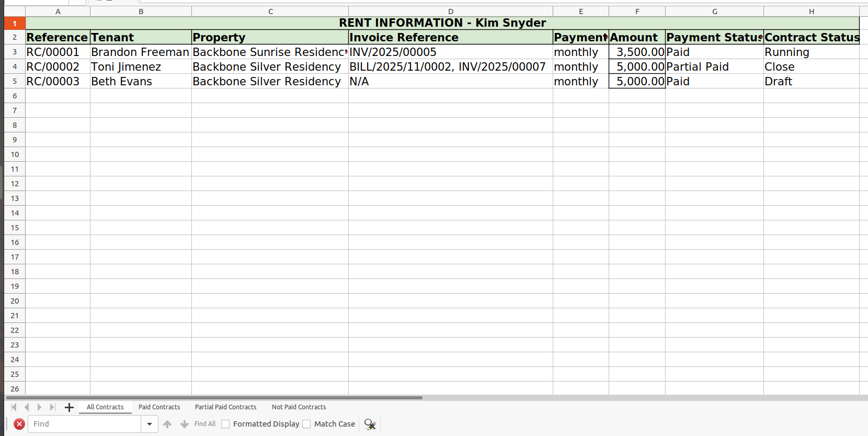868x436 pixels.
Task: Select column D header
Action: 451,12
